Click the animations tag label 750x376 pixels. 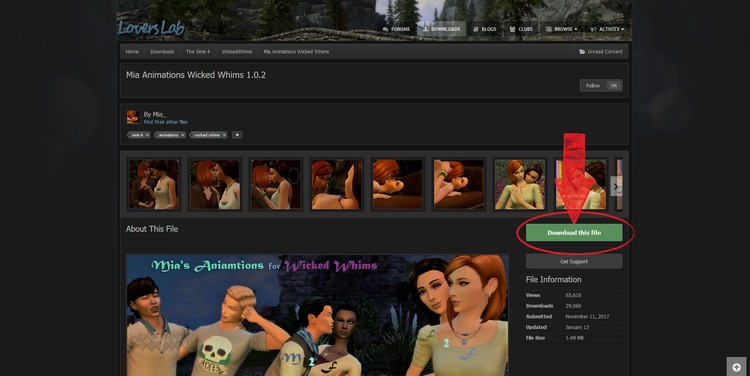pyautogui.click(x=168, y=135)
